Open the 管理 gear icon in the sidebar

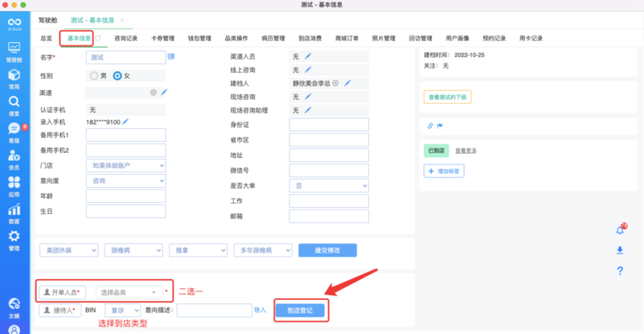14,236
